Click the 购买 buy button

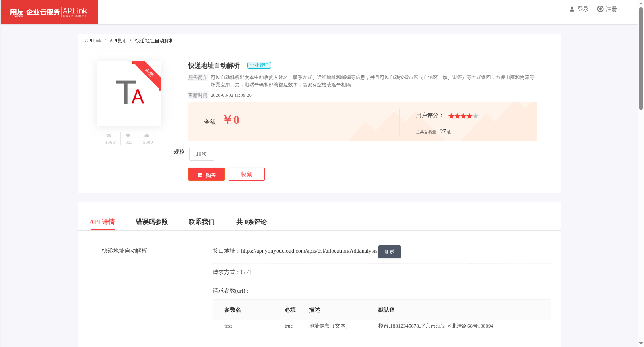pyautogui.click(x=206, y=174)
